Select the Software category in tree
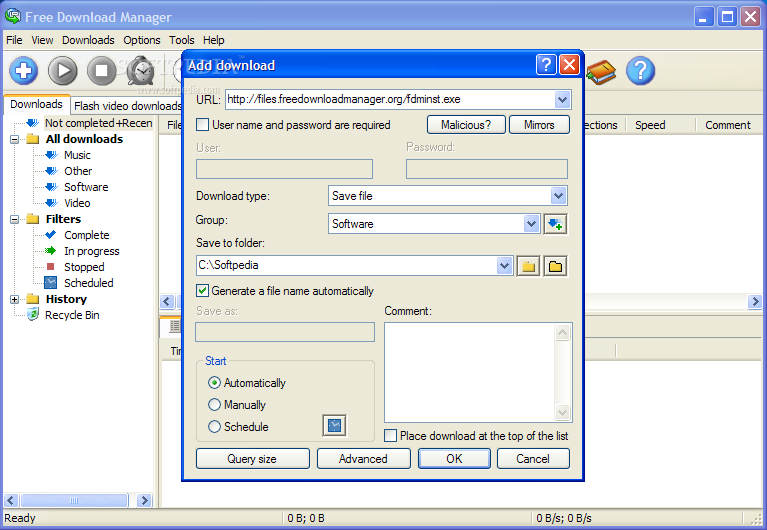The height and width of the screenshot is (530, 767). click(x=86, y=187)
